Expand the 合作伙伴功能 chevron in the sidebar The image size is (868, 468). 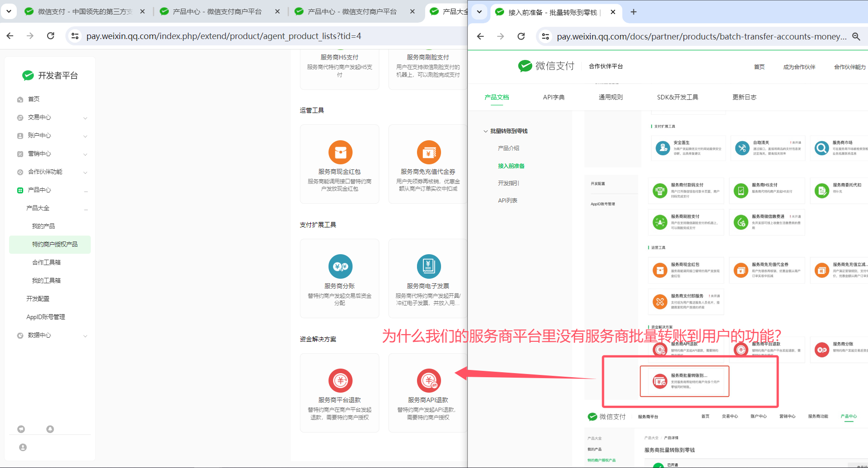[x=85, y=172]
